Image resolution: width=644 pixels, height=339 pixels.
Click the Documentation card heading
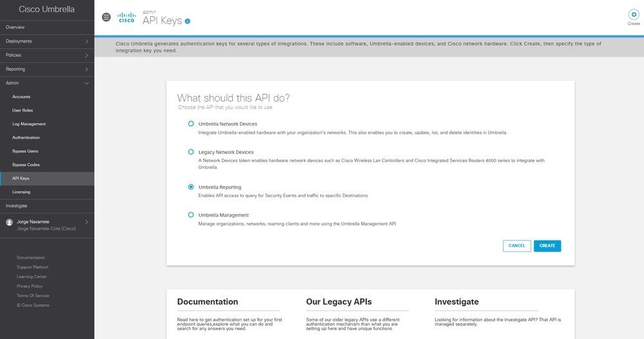point(208,302)
